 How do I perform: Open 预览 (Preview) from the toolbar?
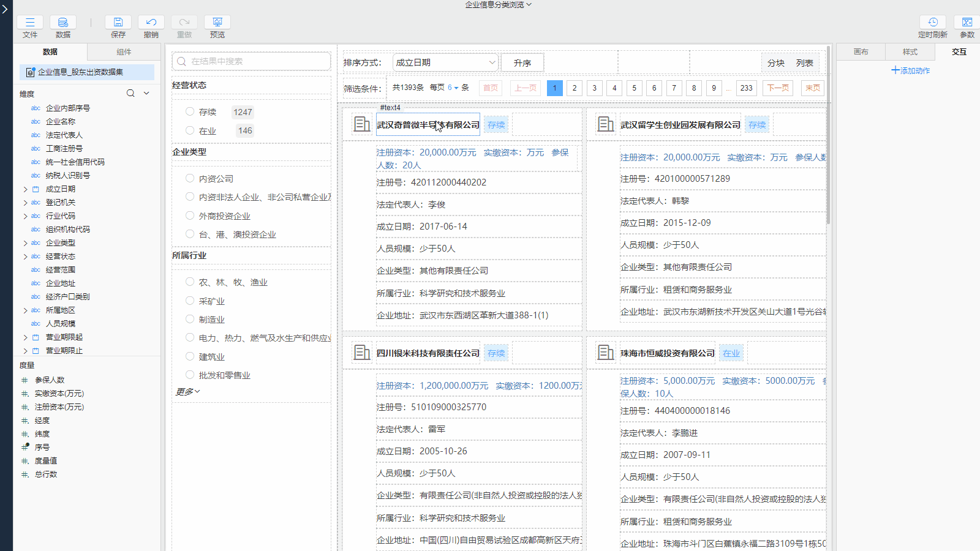pyautogui.click(x=217, y=23)
